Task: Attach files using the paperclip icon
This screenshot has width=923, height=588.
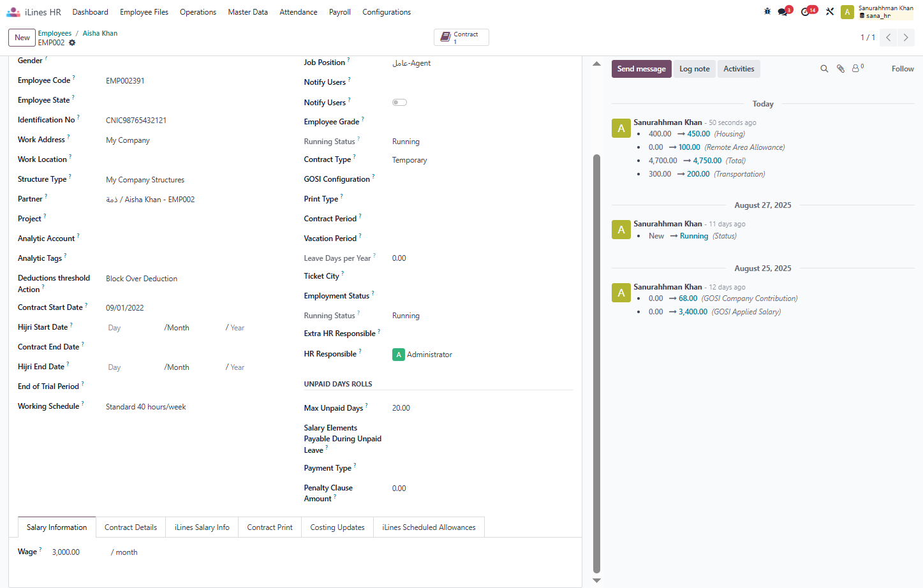Action: (x=841, y=69)
